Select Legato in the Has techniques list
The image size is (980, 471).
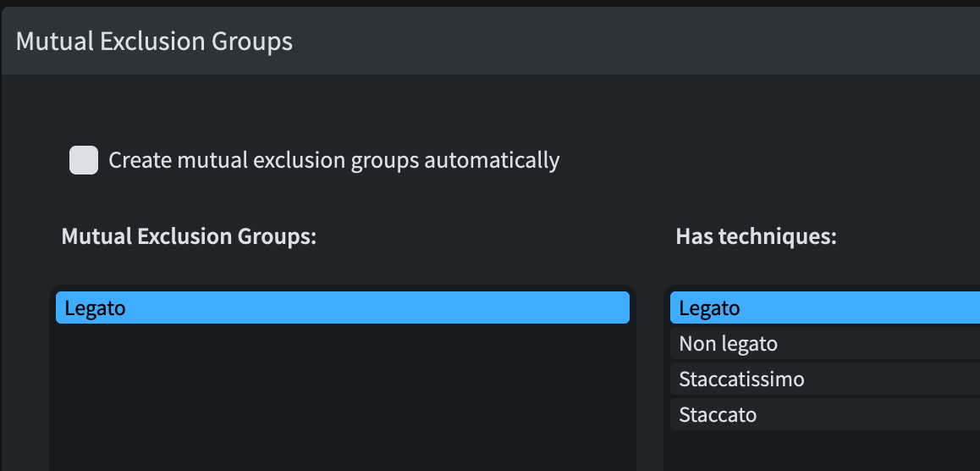[x=709, y=308]
